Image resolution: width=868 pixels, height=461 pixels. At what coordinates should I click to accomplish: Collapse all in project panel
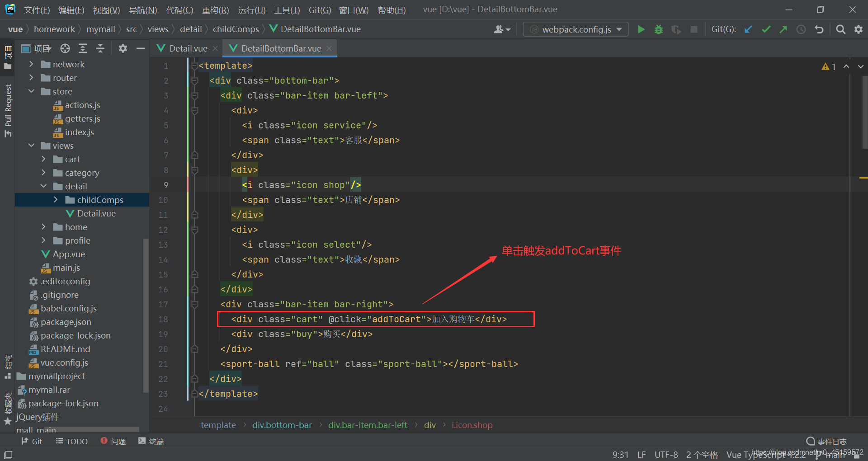[100, 48]
